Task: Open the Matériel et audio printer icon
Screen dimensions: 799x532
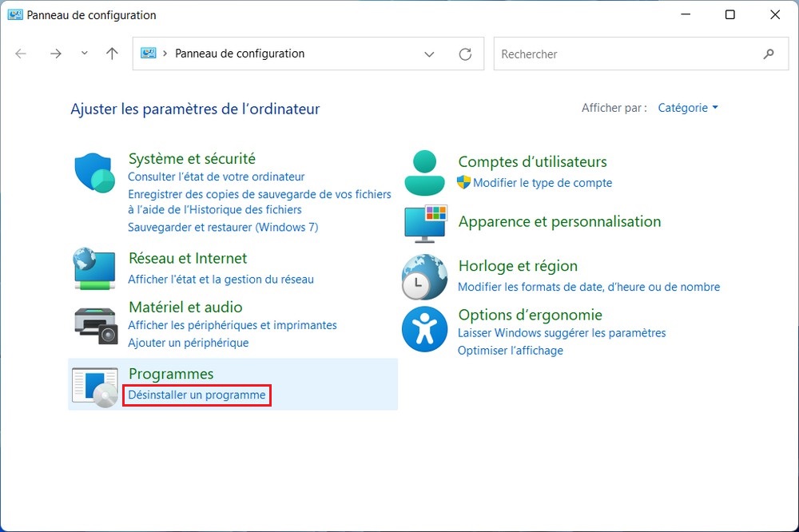Action: (96, 326)
